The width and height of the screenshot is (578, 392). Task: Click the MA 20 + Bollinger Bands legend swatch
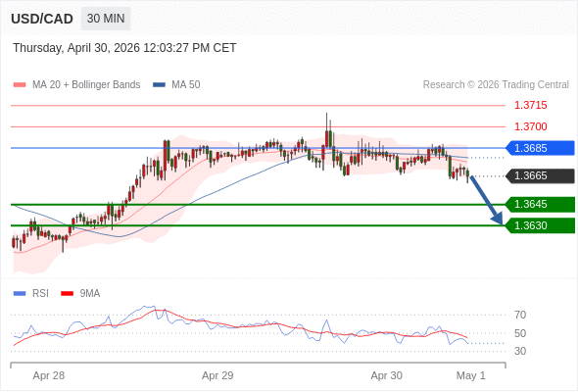pyautogui.click(x=20, y=85)
